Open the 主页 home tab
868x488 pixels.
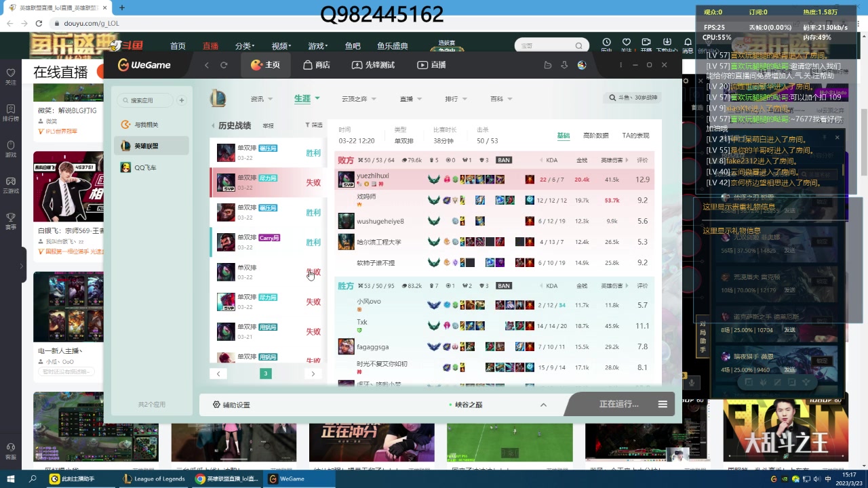(x=265, y=65)
